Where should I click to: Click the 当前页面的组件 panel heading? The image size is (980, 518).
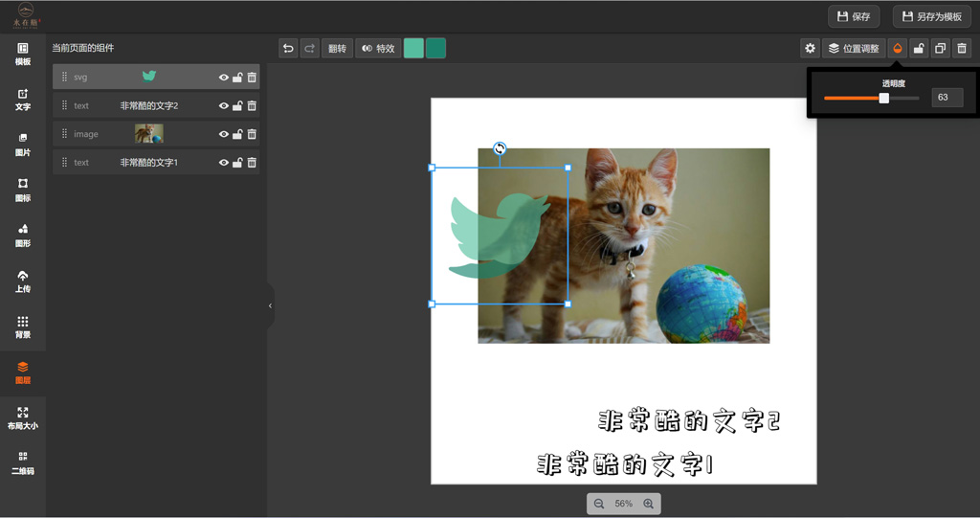pyautogui.click(x=82, y=48)
